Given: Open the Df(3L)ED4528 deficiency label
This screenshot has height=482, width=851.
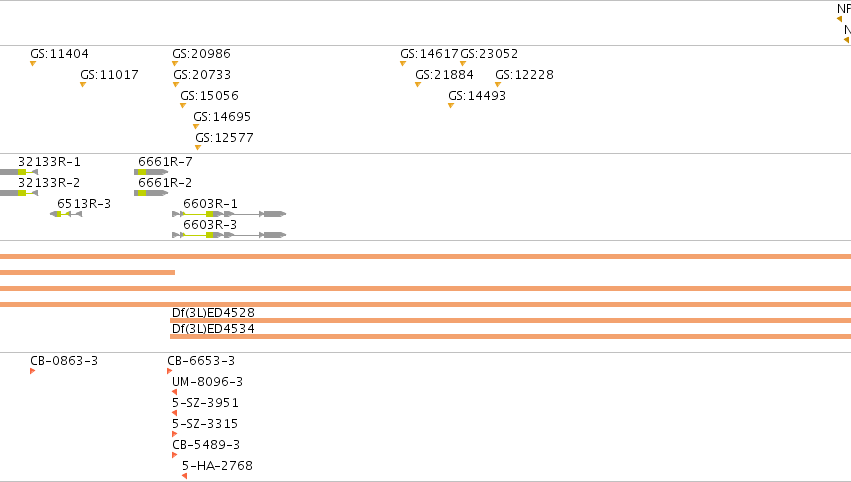Looking at the screenshot, I should coord(213,313).
